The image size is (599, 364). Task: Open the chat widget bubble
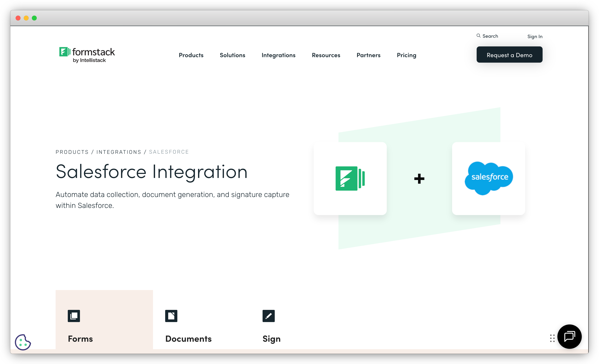click(569, 337)
